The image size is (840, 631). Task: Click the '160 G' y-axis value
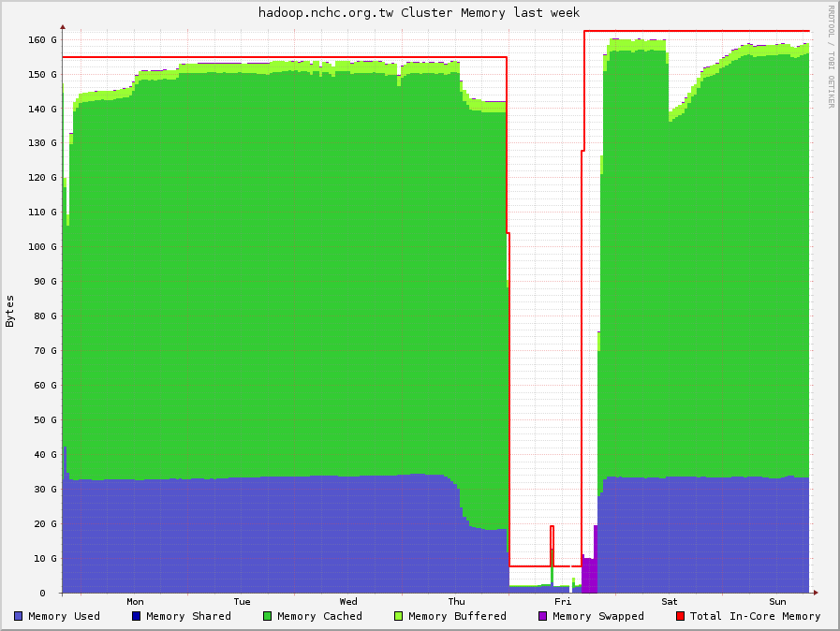(42, 39)
